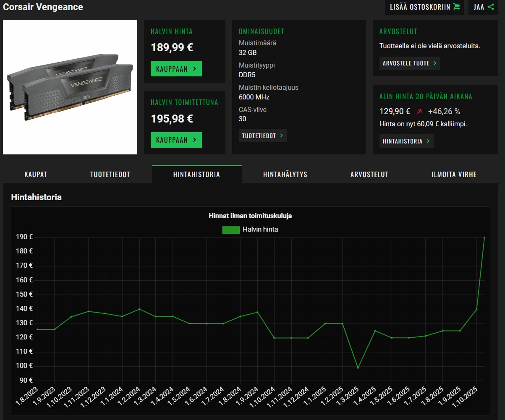This screenshot has width=505, height=420.
Task: Click the chart data point at 1.2.2024 peak
Action: click(139, 309)
